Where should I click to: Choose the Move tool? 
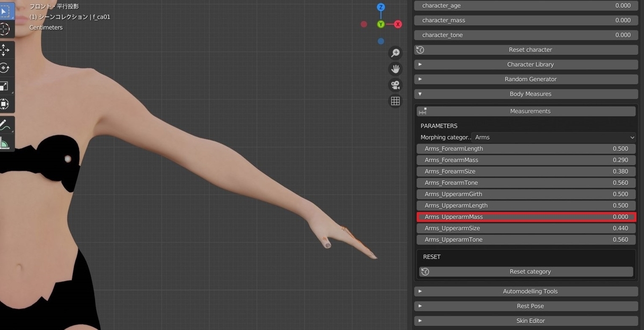5,50
